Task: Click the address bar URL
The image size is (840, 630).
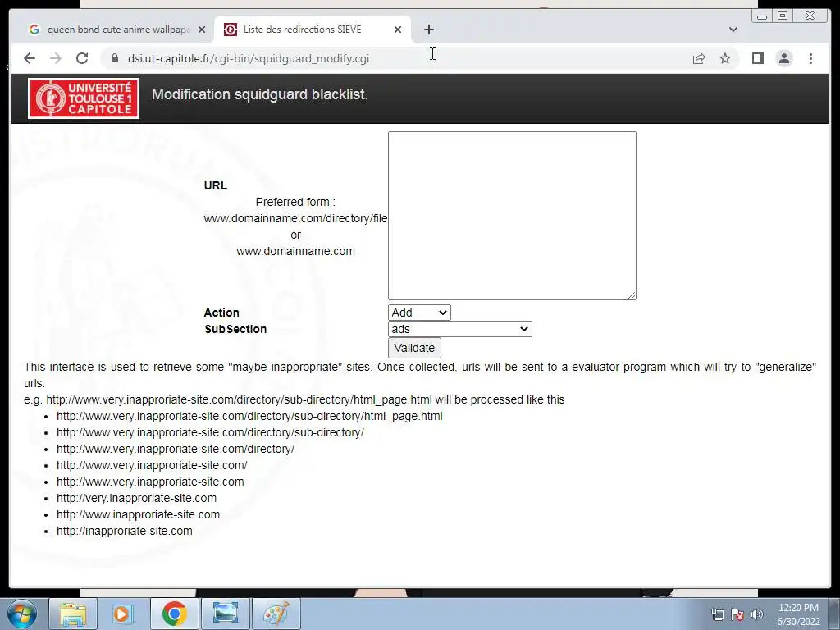Action: point(248,58)
